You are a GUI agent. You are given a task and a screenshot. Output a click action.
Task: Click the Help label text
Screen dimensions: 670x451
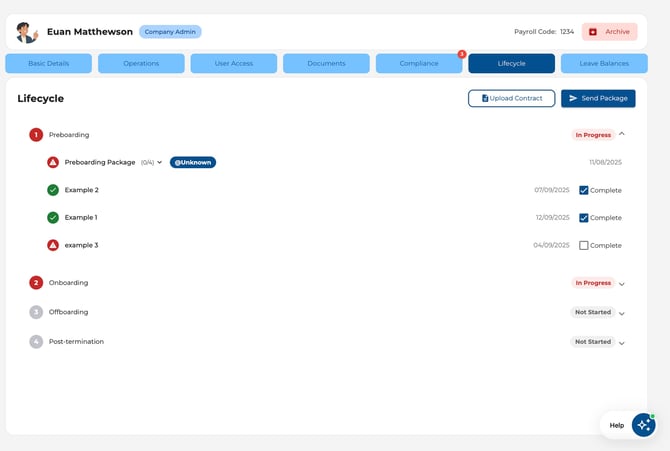click(617, 425)
